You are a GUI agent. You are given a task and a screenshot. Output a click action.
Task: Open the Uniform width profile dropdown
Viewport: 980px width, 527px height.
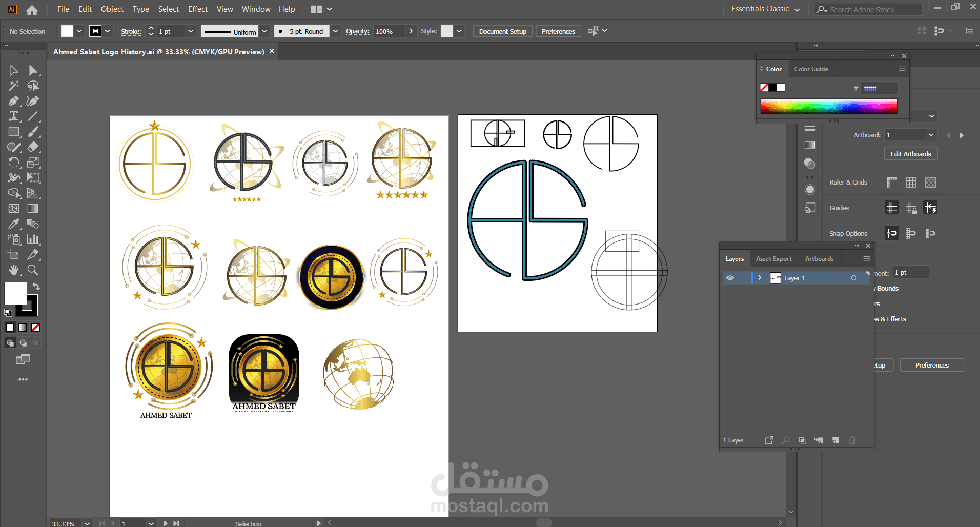pyautogui.click(x=264, y=31)
